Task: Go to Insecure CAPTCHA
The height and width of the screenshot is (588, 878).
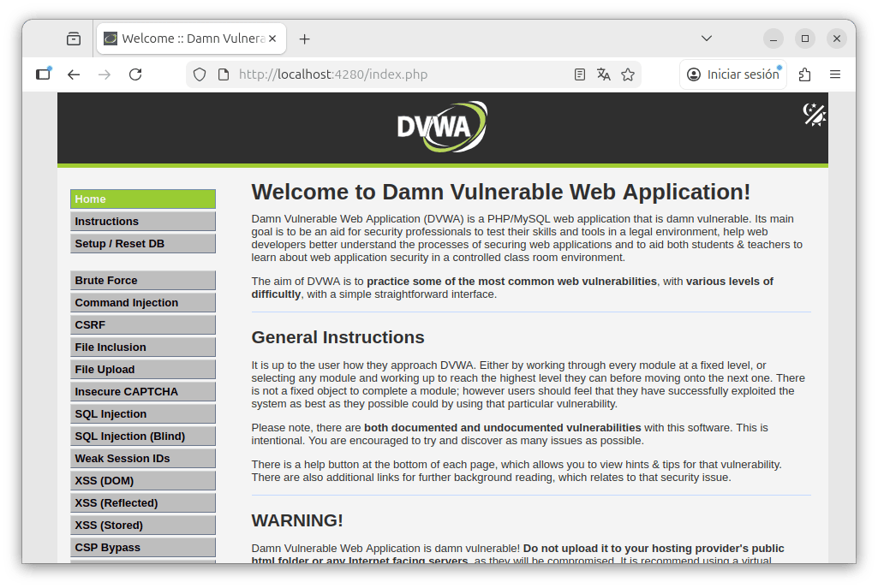Action: coord(143,392)
